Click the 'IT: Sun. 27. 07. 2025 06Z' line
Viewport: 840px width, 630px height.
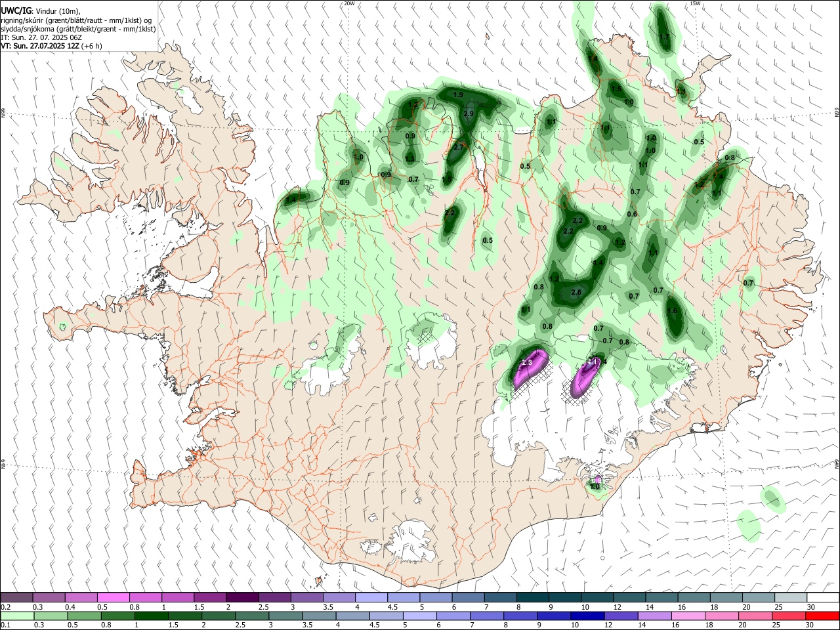pos(41,37)
